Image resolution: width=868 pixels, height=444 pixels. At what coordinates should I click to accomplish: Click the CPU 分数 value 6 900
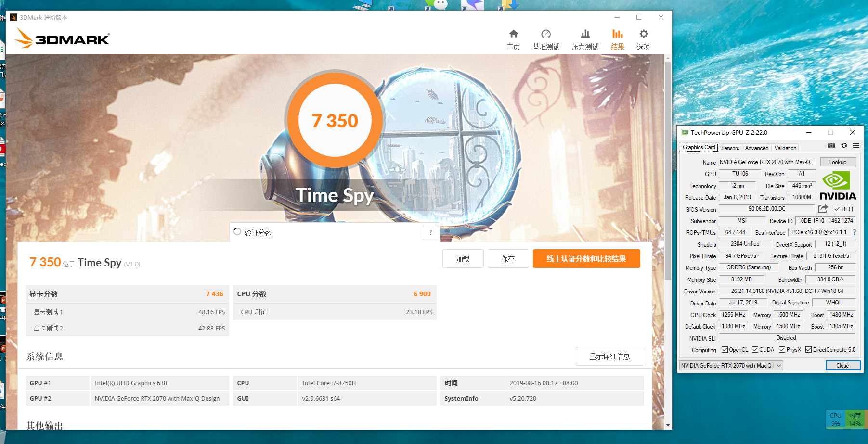[422, 294]
